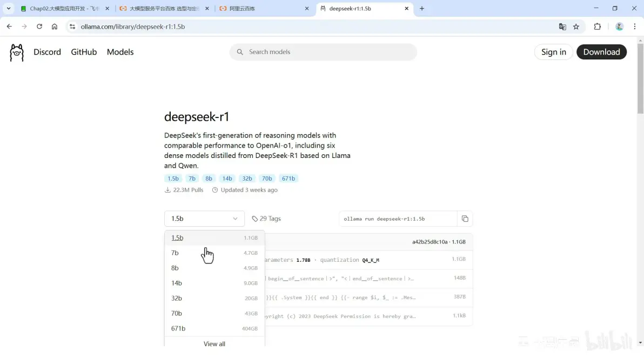Open the Models menu in navigation

coord(120,52)
